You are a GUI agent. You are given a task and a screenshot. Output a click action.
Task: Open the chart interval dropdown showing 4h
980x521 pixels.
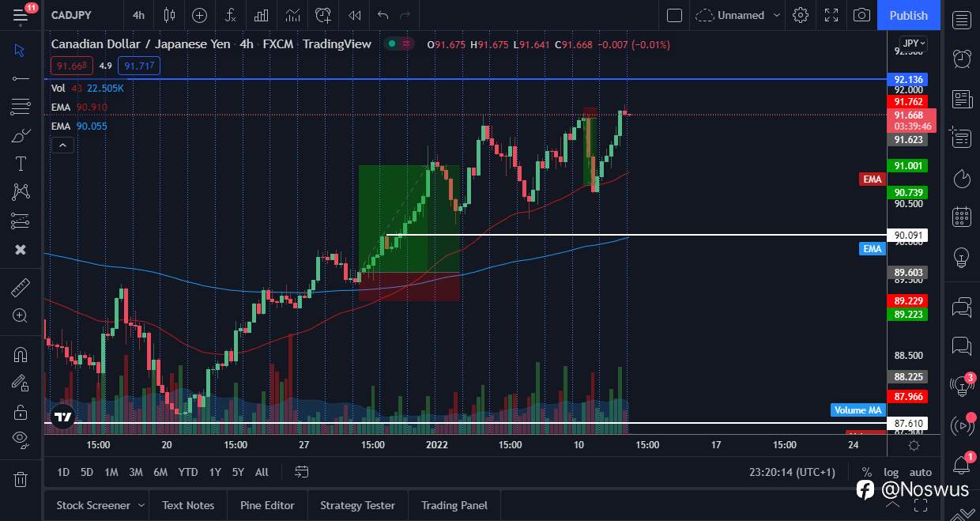(x=138, y=15)
